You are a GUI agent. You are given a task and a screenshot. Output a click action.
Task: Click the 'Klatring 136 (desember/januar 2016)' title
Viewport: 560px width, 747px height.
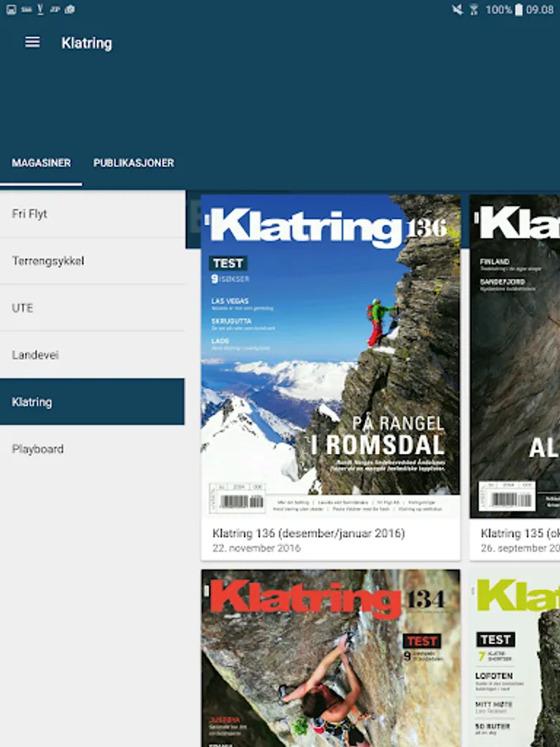coord(309,533)
